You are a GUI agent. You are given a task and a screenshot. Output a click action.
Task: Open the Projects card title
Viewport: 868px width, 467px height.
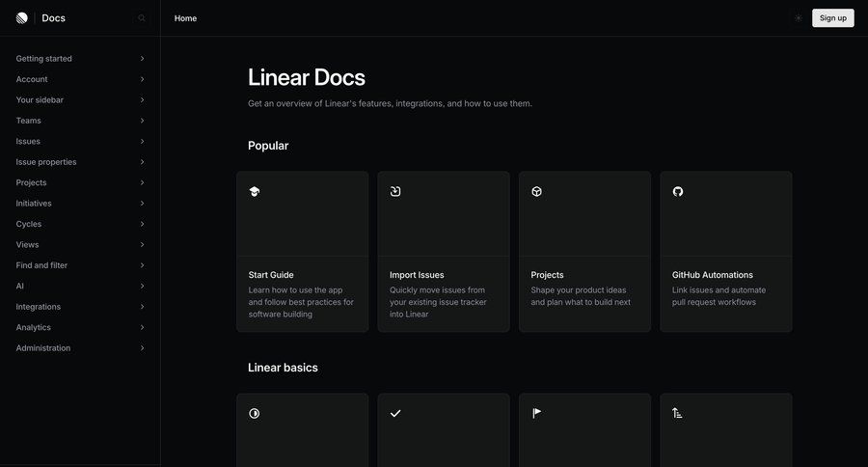547,275
